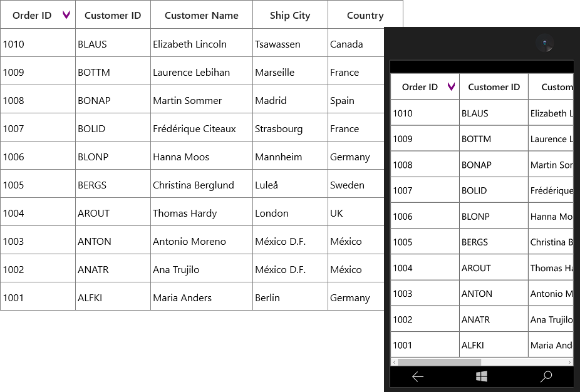Click the phone scrollbar right arrow

pos(569,362)
